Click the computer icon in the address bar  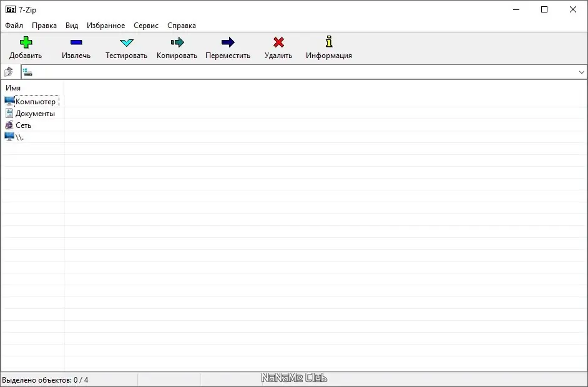click(x=26, y=71)
